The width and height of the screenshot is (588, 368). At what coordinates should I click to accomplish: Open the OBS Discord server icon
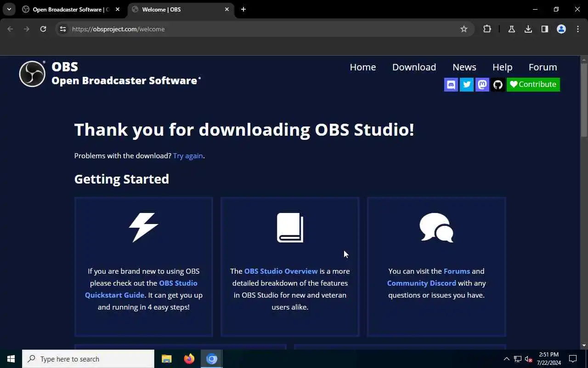click(x=451, y=85)
